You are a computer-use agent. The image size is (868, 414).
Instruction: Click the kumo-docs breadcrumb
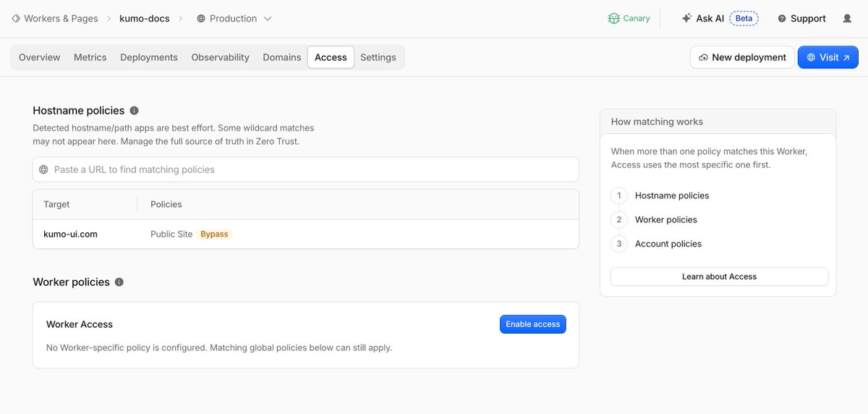pyautogui.click(x=145, y=19)
